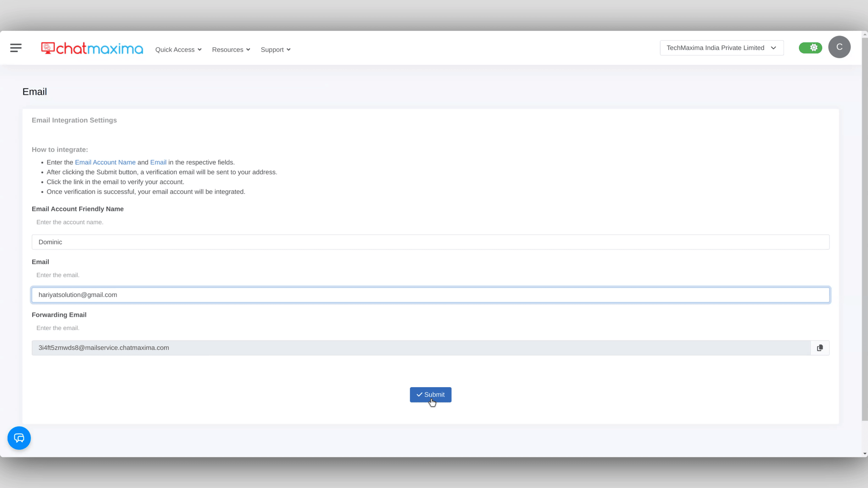868x488 pixels.
Task: Click the scrollbar down arrow
Action: (865, 454)
